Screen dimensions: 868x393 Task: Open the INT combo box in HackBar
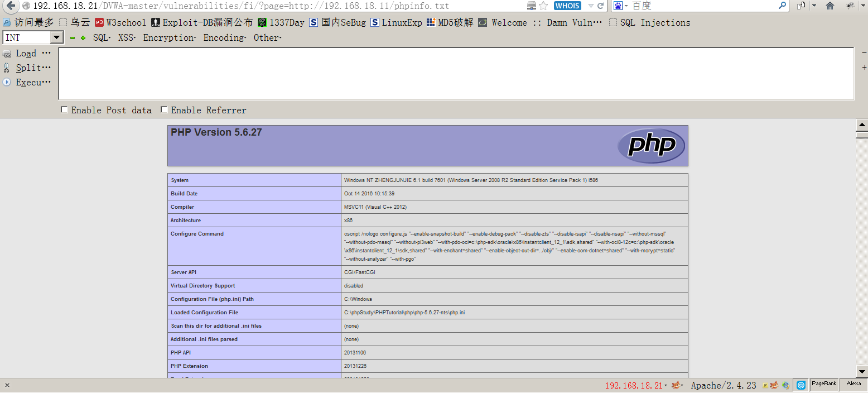(x=33, y=37)
